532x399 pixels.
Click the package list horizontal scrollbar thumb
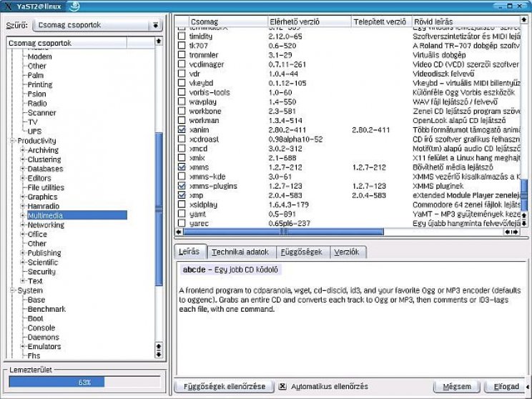(x=283, y=232)
